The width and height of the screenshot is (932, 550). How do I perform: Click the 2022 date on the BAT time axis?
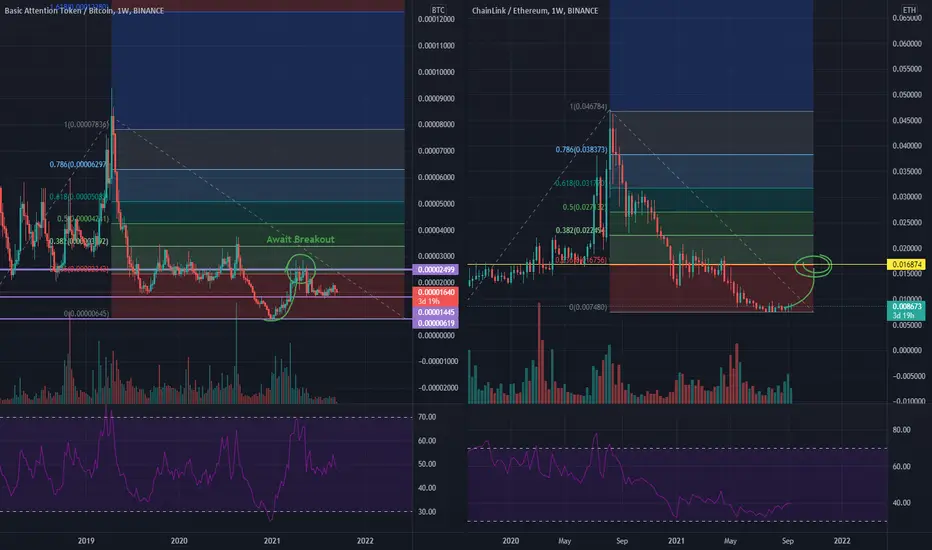pos(365,540)
